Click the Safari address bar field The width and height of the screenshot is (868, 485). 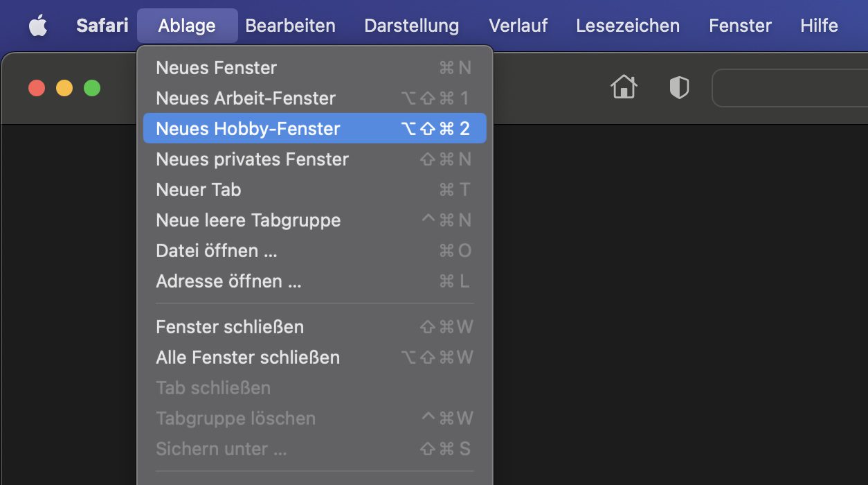[x=790, y=88]
